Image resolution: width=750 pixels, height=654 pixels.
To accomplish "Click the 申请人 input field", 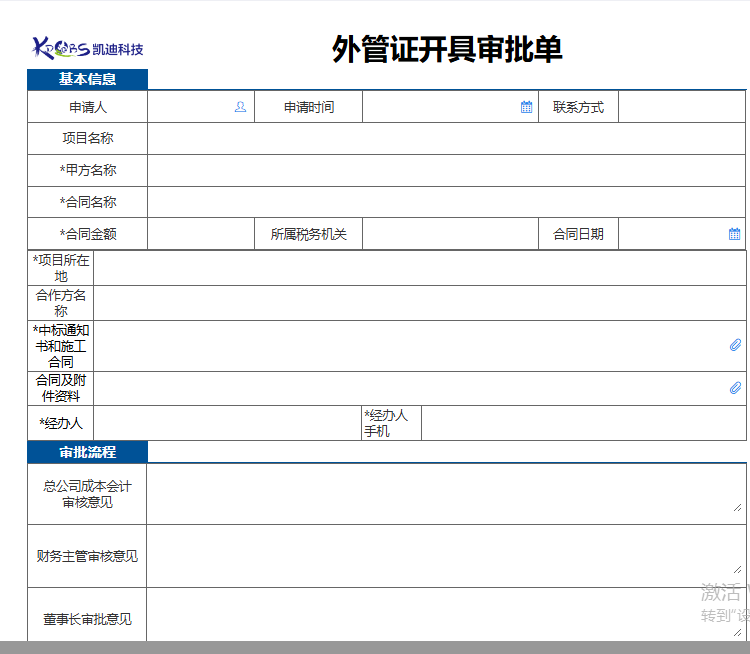I will (x=201, y=107).
